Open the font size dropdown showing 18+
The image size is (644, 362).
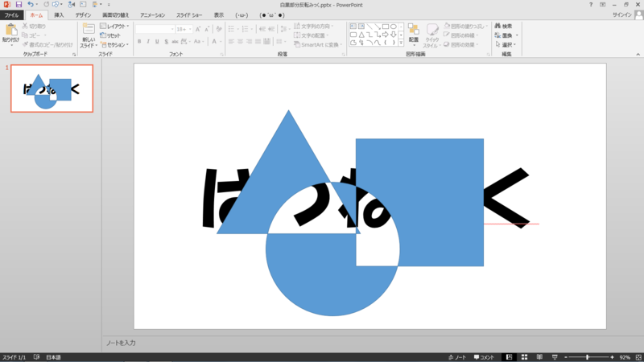184,29
